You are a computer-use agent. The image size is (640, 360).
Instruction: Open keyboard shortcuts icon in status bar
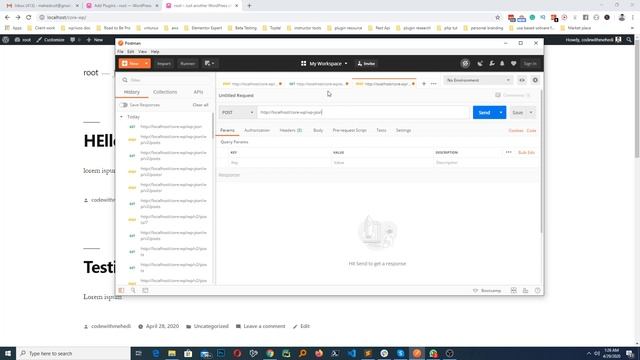tap(525, 291)
